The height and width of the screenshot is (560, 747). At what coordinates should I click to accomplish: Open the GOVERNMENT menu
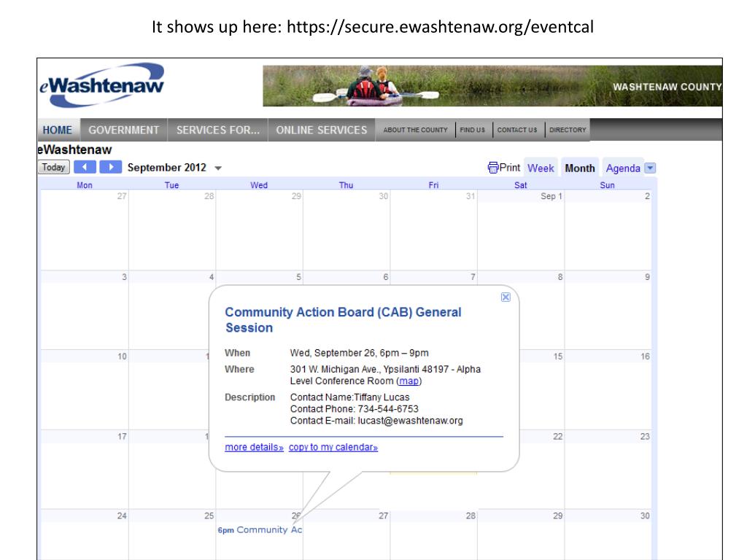coord(124,130)
